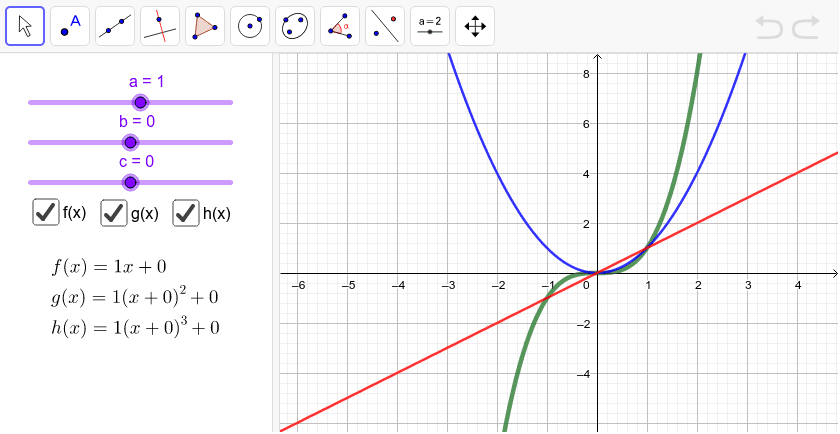Choose Circle with Center through Point tool

(x=250, y=26)
